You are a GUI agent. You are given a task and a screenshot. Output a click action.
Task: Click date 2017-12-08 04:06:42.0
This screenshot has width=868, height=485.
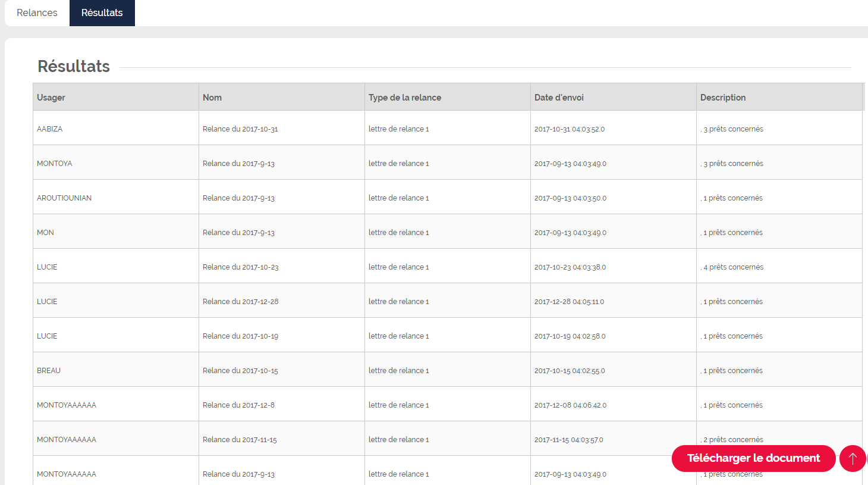[x=570, y=405]
